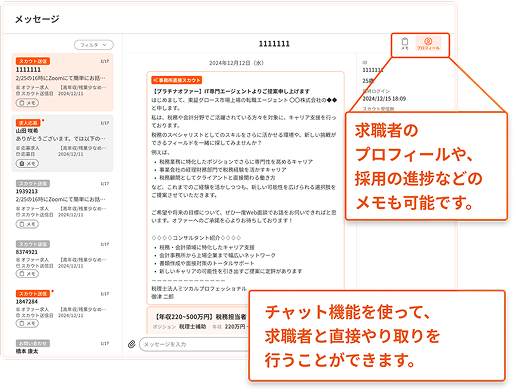Select the 山田 job application conversation
515x391 pixels.
coord(62,143)
